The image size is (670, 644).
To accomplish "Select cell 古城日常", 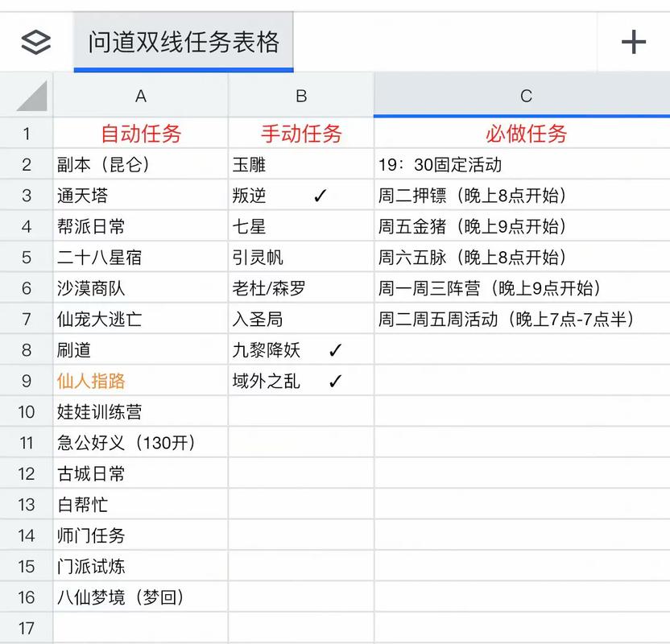I will tap(141, 474).
